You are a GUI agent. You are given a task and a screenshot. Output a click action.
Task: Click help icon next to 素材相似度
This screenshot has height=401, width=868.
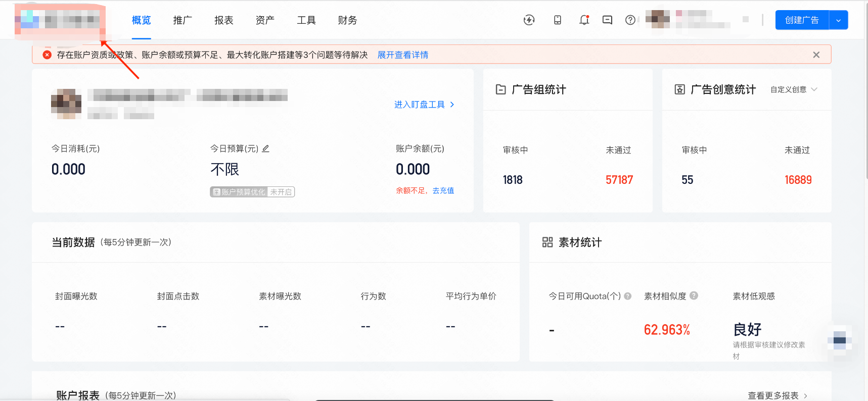694,295
